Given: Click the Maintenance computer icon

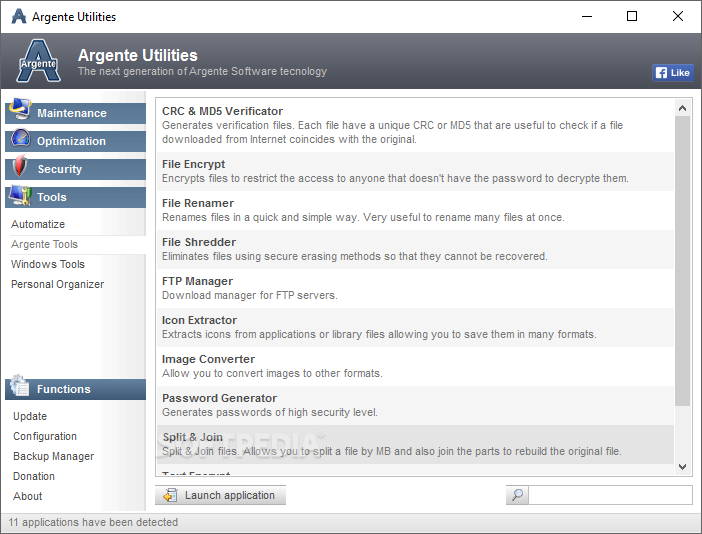Looking at the screenshot, I should click(x=21, y=109).
